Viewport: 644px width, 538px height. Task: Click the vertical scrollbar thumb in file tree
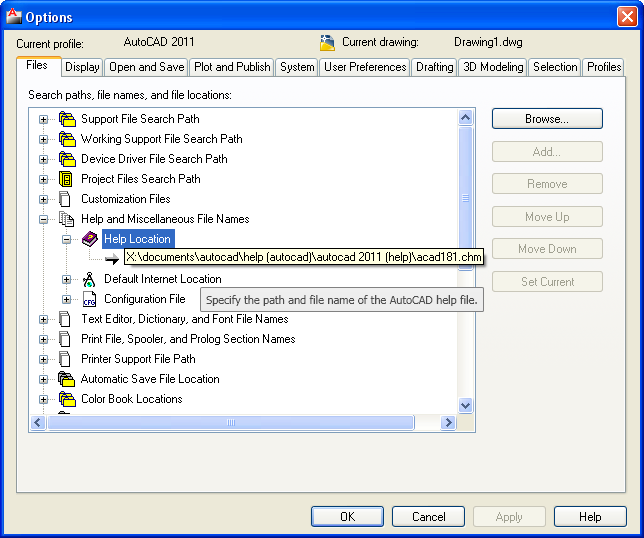[465, 198]
